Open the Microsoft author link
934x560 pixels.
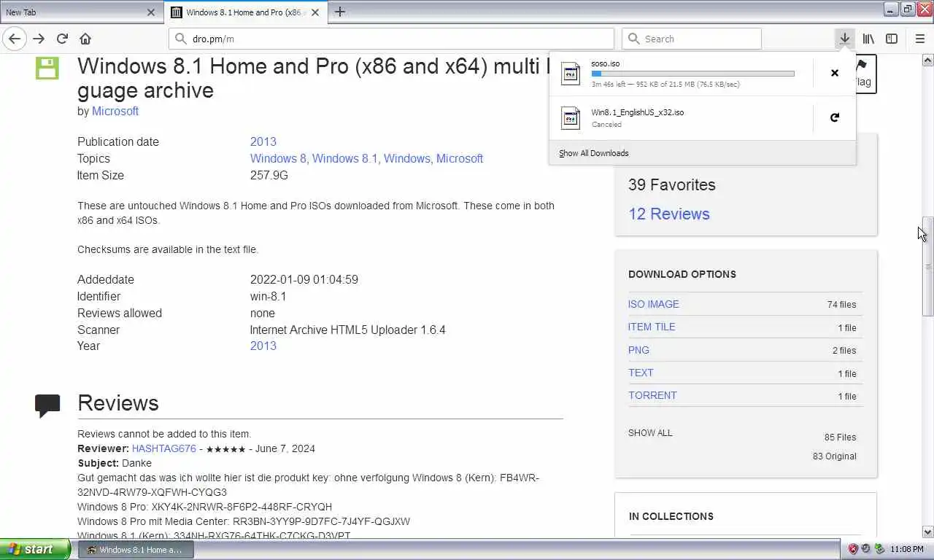(x=115, y=111)
